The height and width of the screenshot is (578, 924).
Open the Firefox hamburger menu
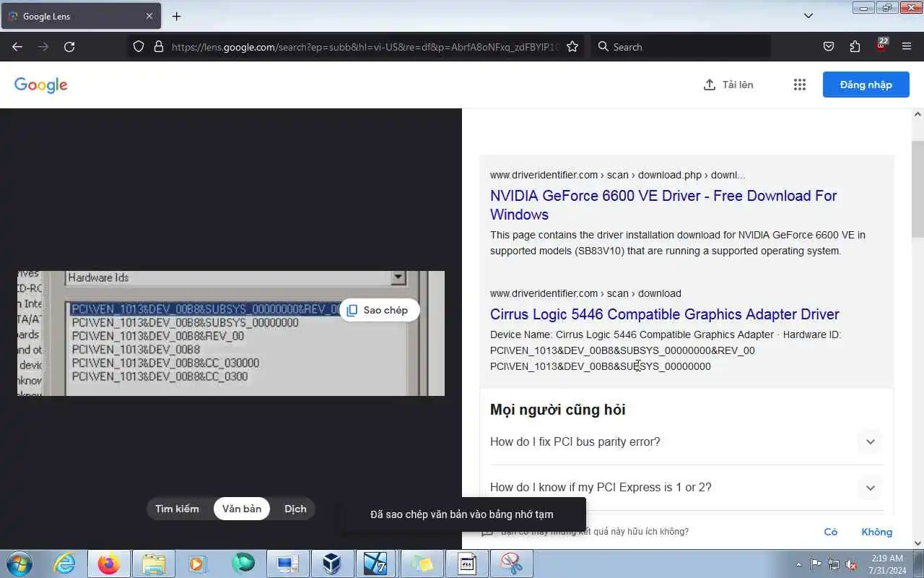(x=907, y=46)
